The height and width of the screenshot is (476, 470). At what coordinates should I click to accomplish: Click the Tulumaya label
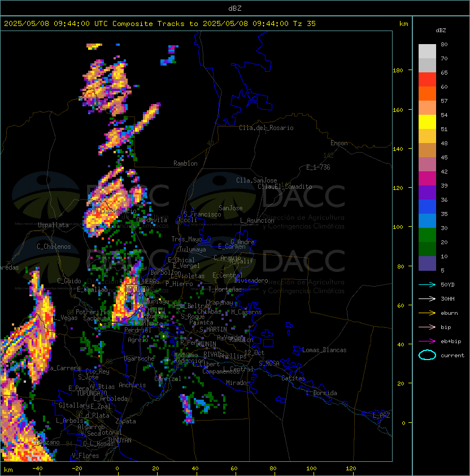pos(193,249)
